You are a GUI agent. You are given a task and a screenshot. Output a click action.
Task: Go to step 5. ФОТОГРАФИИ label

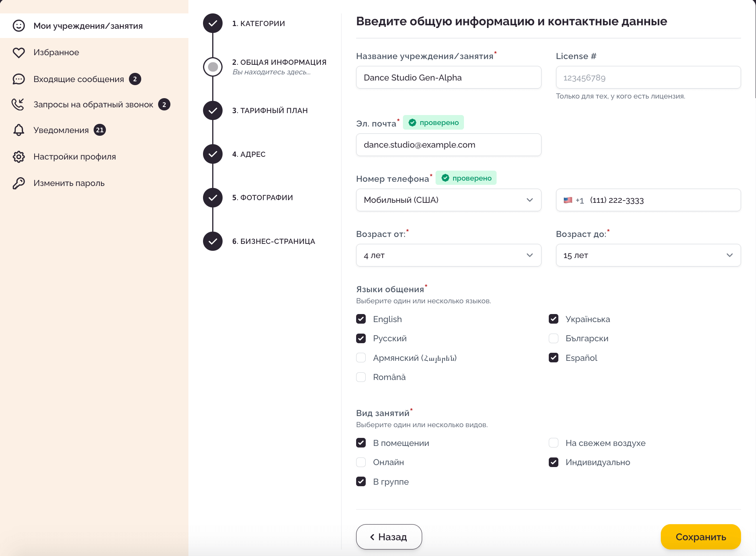[x=262, y=198]
